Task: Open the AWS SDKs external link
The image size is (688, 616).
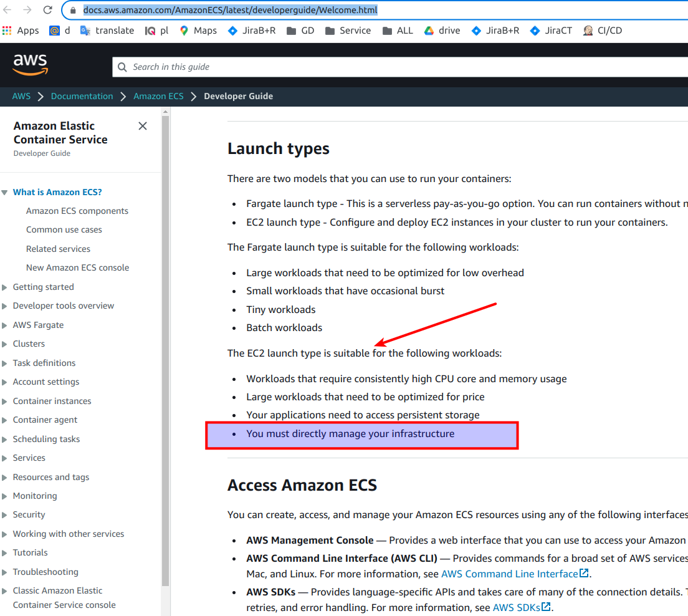Action: pos(517,607)
